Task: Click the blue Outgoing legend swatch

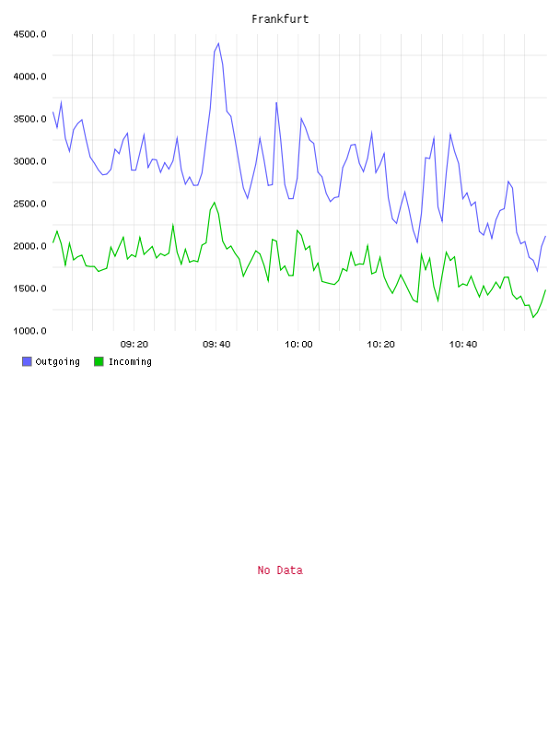Action: [x=27, y=361]
